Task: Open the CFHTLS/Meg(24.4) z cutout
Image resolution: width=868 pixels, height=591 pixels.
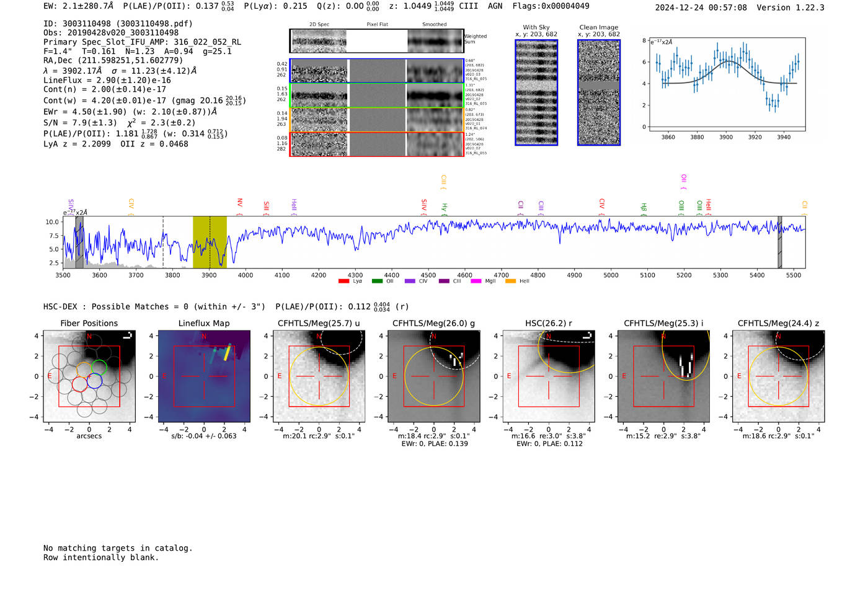Action: [x=779, y=376]
